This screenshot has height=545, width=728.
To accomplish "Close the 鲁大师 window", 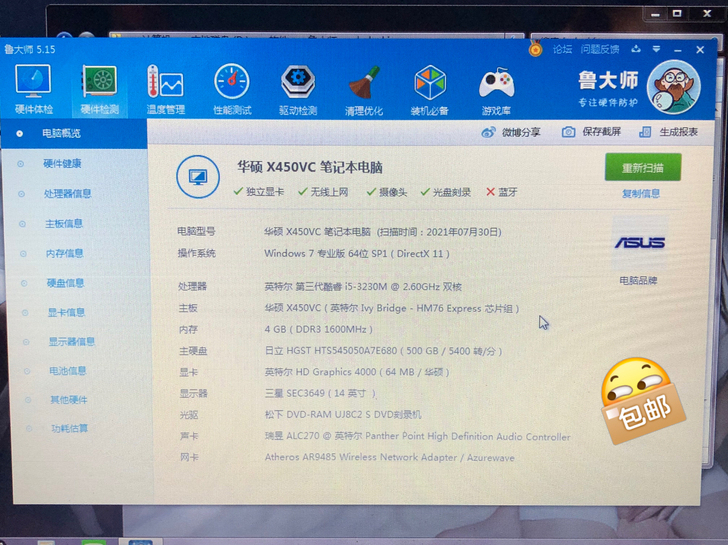I will 700,49.
